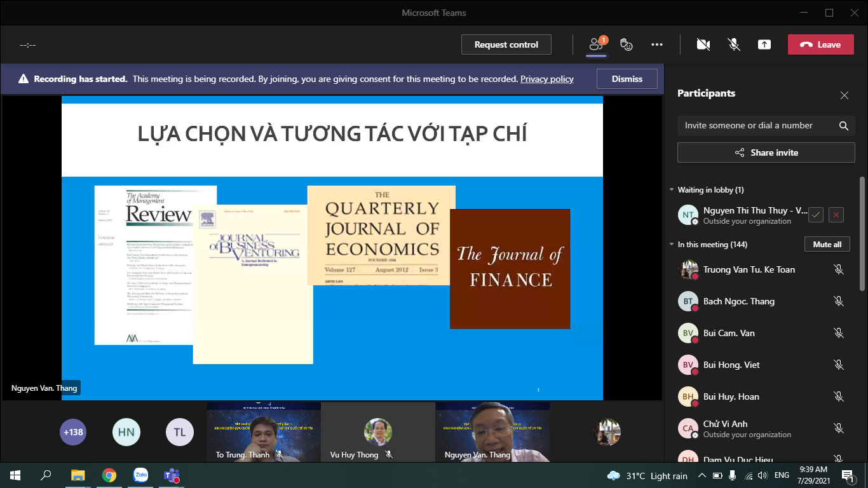Click the Journal of Business Venturing cover
Screen dimensions: 868x488
(x=253, y=284)
